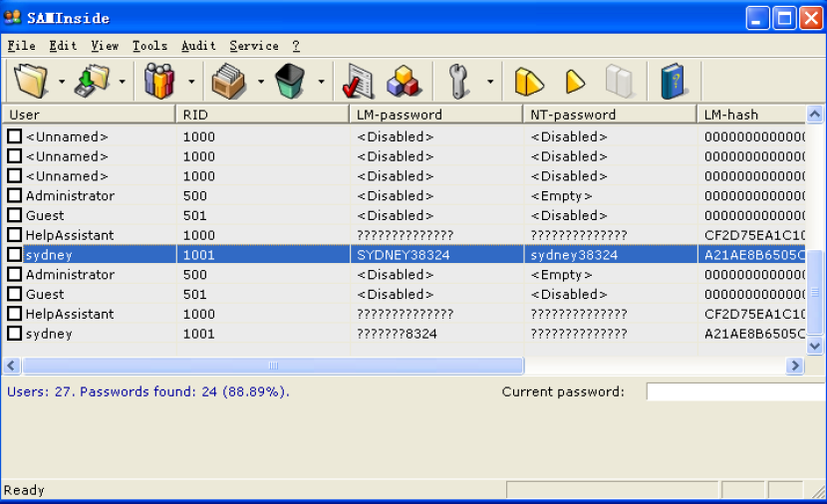Screen dimensions: 827x504
Task: Expand the Open folder dropdown arrow
Action: (62, 82)
